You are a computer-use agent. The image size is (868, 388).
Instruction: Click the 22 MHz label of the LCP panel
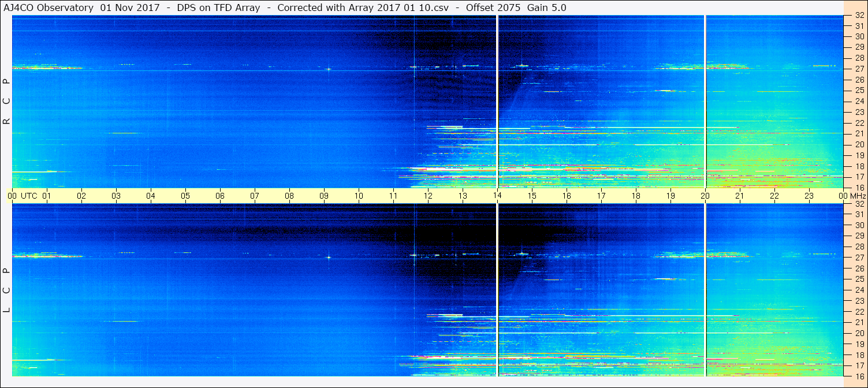pyautogui.click(x=859, y=311)
